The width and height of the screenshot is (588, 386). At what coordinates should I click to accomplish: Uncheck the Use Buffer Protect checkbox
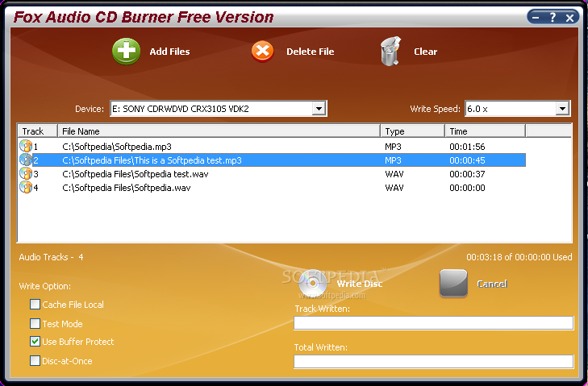(x=35, y=342)
